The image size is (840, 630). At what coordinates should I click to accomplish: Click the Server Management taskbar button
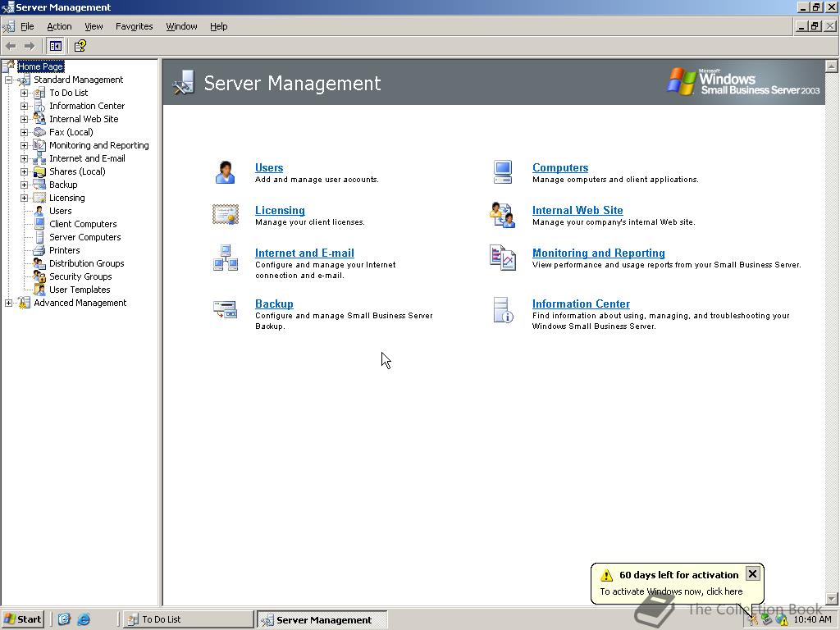point(322,620)
